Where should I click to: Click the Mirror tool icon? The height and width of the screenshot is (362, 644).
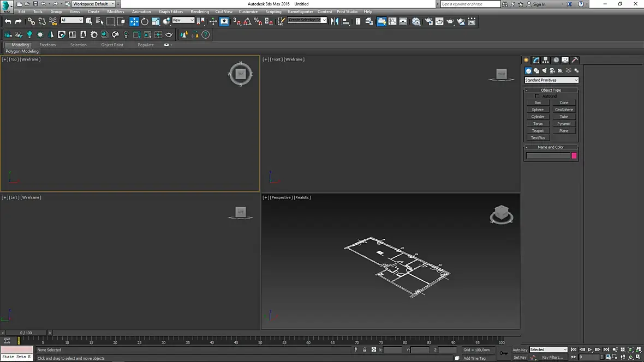[335, 22]
